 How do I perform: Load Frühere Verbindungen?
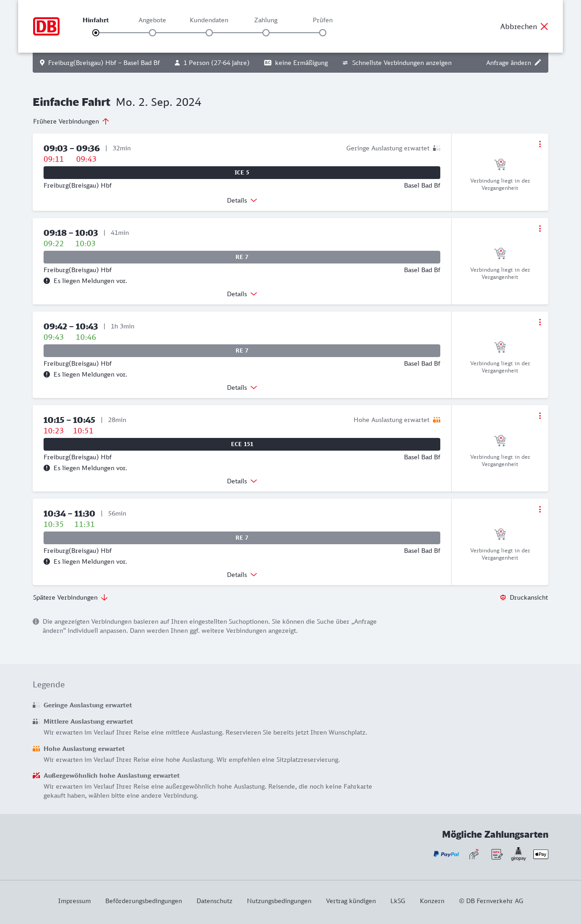click(x=71, y=121)
